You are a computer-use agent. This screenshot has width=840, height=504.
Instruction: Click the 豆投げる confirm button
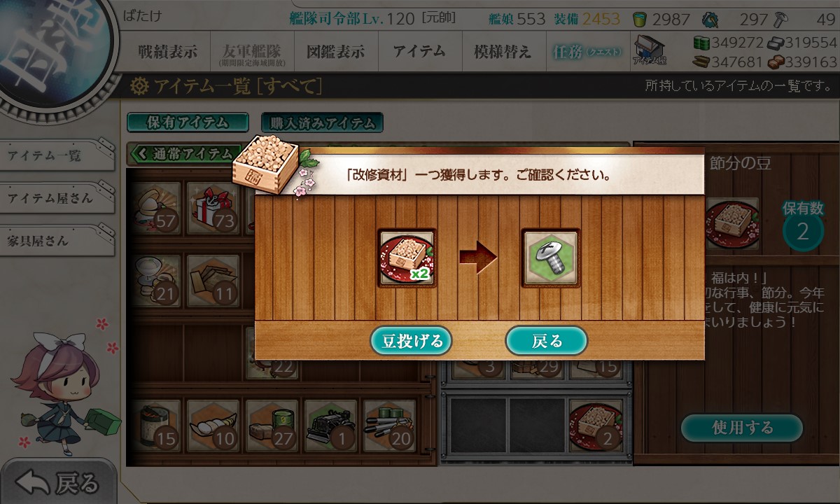tap(412, 341)
